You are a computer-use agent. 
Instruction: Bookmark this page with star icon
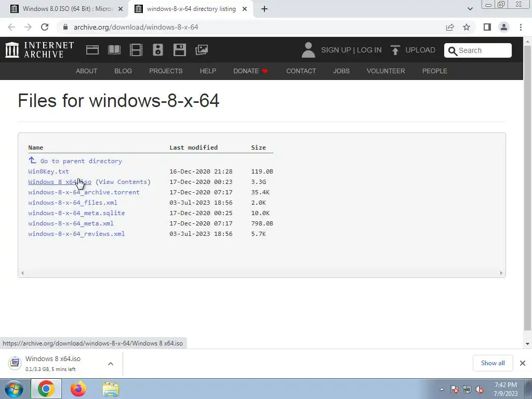click(x=467, y=27)
